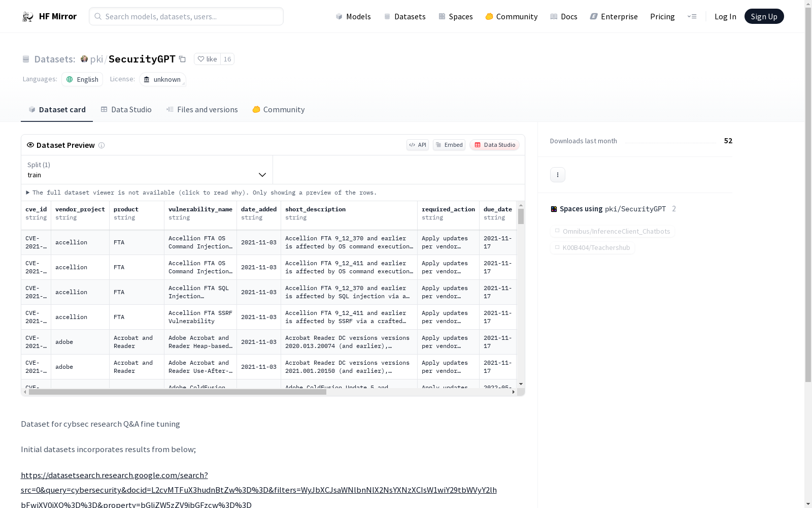
Task: Open the Omnibus/InferenceClient_Chatbots space
Action: click(x=612, y=231)
